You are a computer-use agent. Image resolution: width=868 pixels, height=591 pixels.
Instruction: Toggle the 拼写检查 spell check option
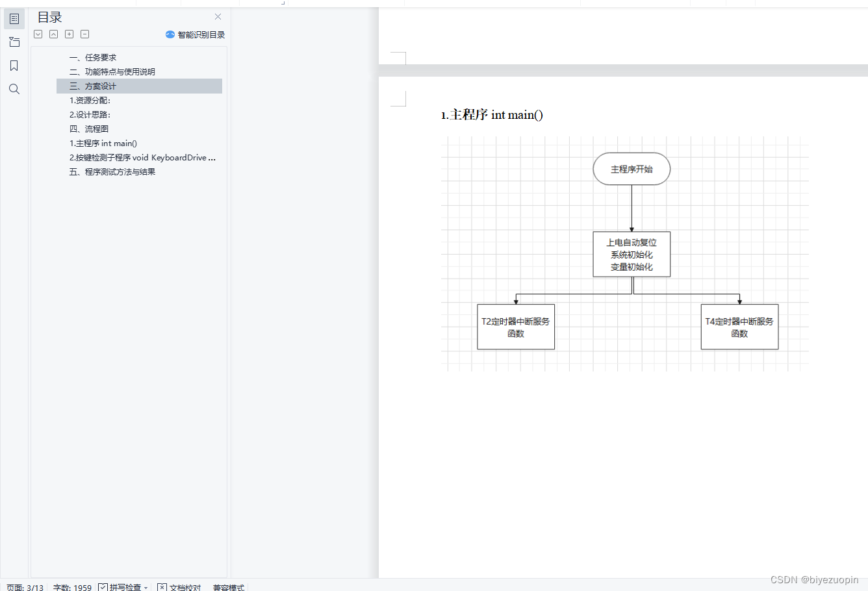coord(120,587)
